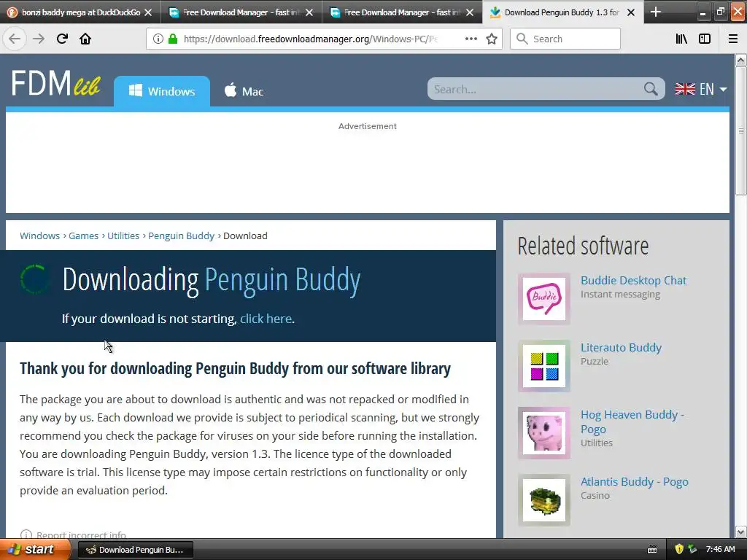The image size is (747, 560).
Task: Click the Utilities breadcrumb link
Action: [x=123, y=236]
